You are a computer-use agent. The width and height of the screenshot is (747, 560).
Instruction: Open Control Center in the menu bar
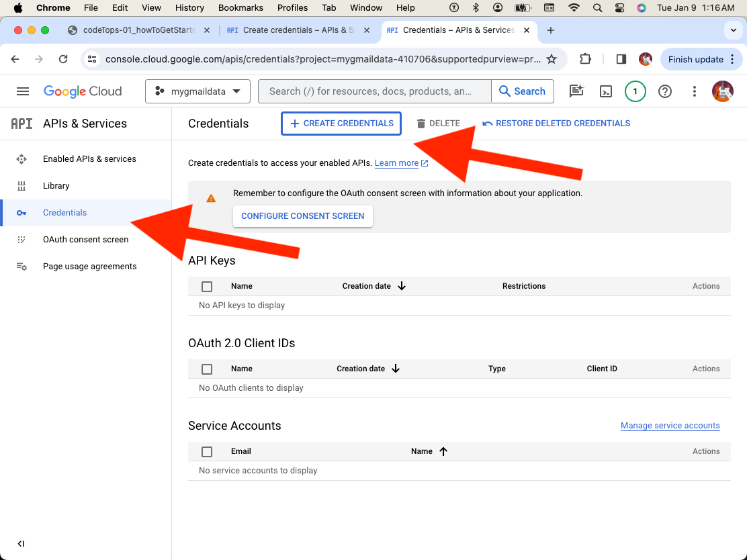pyautogui.click(x=619, y=7)
